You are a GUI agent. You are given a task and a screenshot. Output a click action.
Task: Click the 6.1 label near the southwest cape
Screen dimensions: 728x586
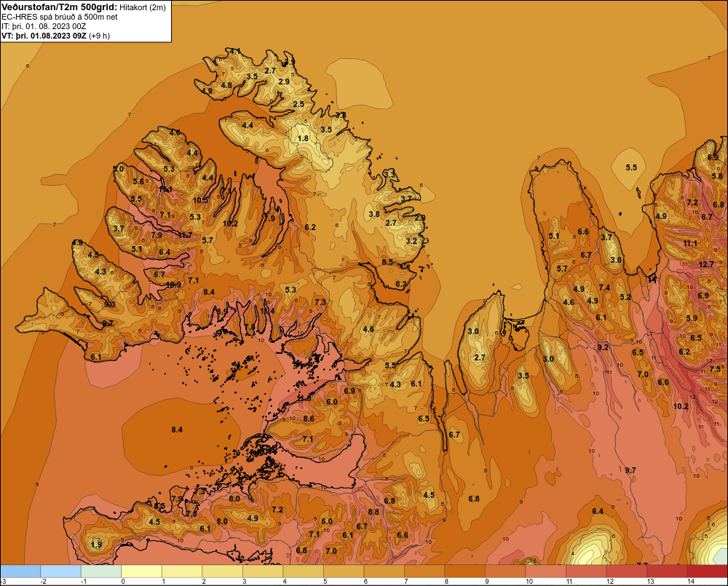tap(95, 357)
